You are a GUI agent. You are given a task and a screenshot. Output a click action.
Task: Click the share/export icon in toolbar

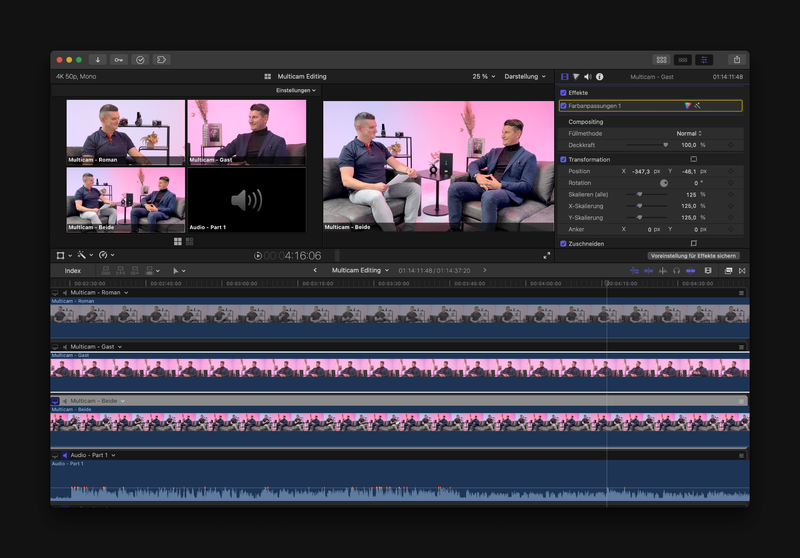pyautogui.click(x=736, y=60)
